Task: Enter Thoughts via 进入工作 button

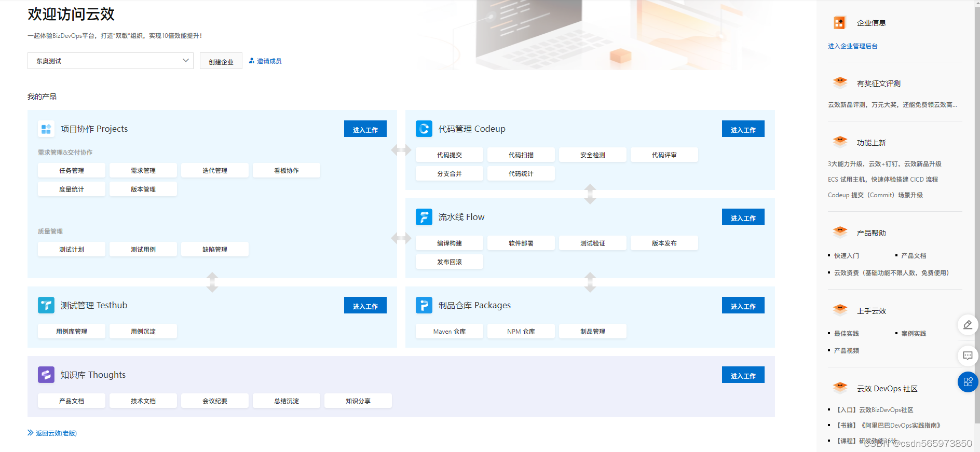Action: (743, 375)
